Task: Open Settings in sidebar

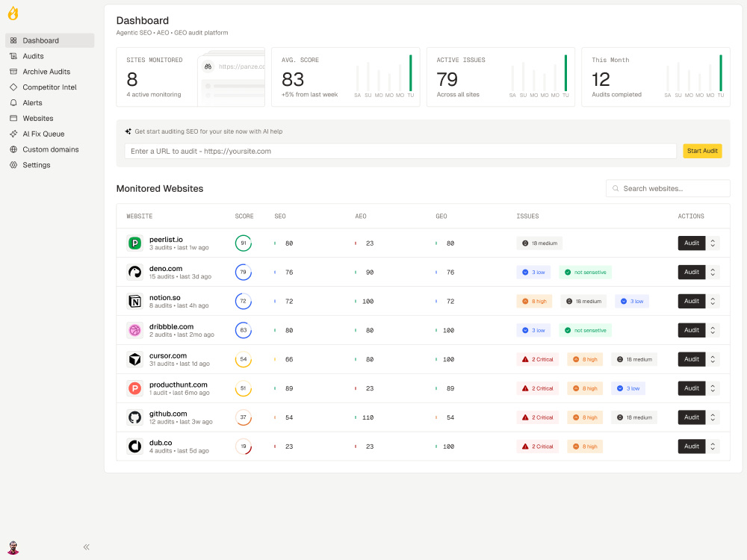Action: pyautogui.click(x=50, y=165)
